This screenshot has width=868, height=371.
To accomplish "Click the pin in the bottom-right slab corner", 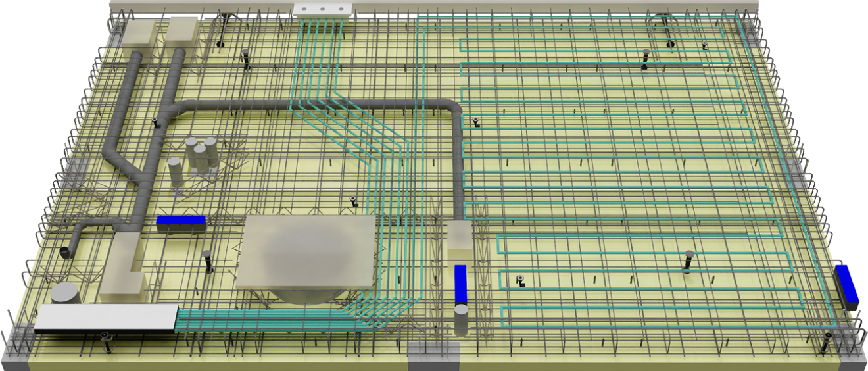I will (x=827, y=342).
